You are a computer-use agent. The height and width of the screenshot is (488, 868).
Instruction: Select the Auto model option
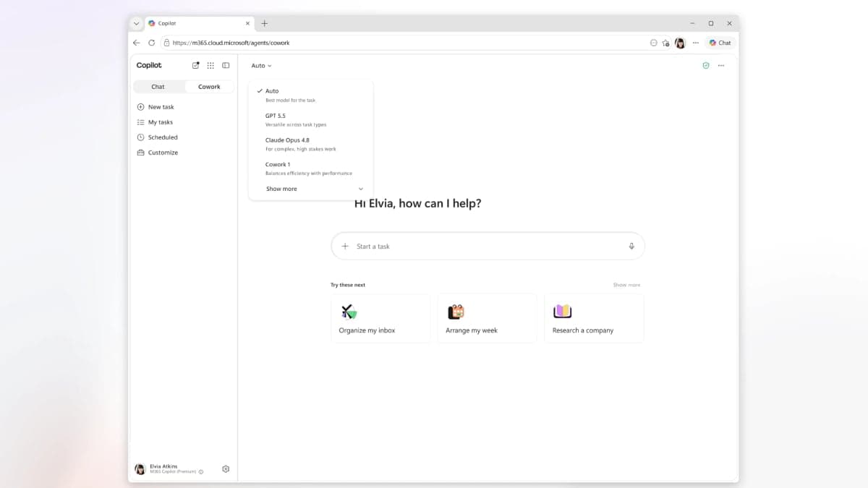(310, 95)
